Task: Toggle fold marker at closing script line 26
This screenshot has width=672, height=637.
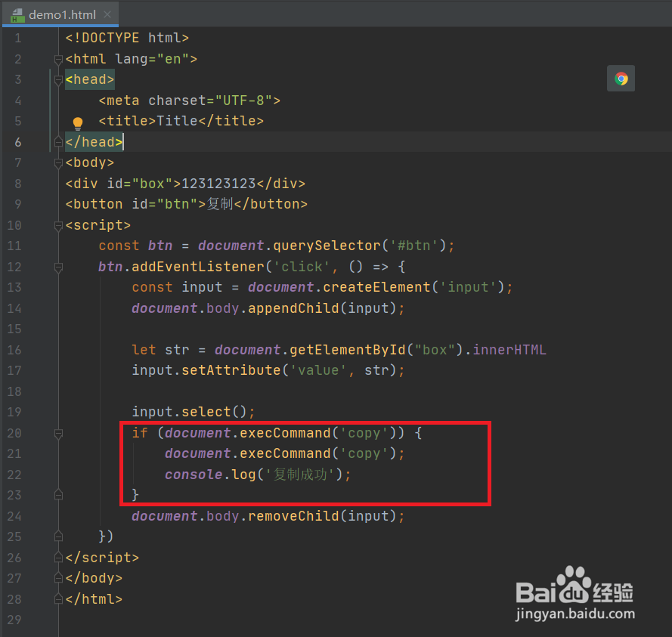Action: point(59,558)
